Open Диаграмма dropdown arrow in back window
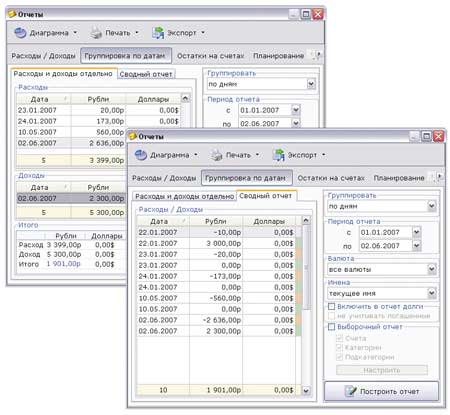Viewport: 450px width, 415px height. (x=75, y=32)
